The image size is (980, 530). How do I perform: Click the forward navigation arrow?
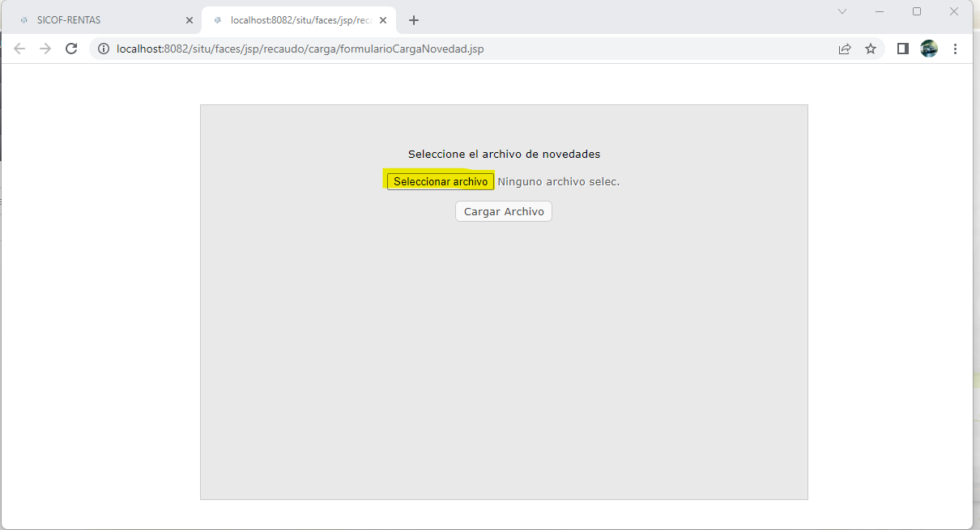45,49
